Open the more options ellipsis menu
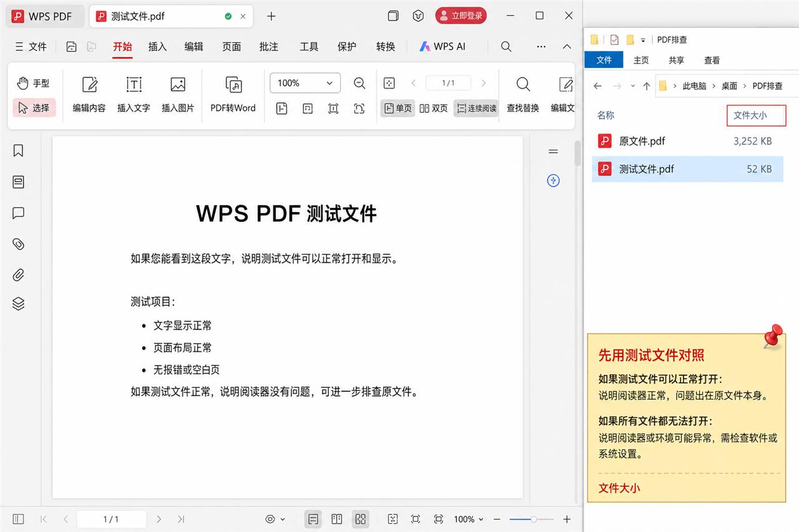799x532 pixels. [x=541, y=47]
